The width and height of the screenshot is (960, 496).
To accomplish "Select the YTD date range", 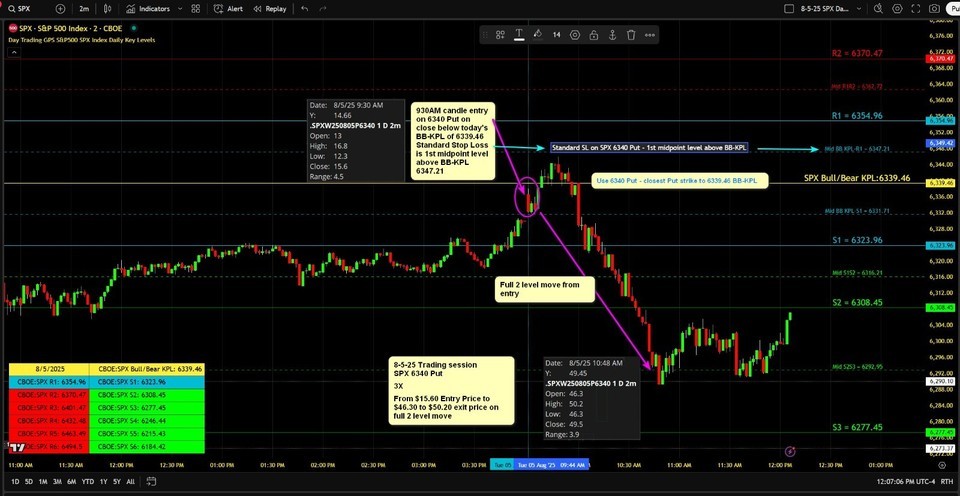I will click(88, 482).
